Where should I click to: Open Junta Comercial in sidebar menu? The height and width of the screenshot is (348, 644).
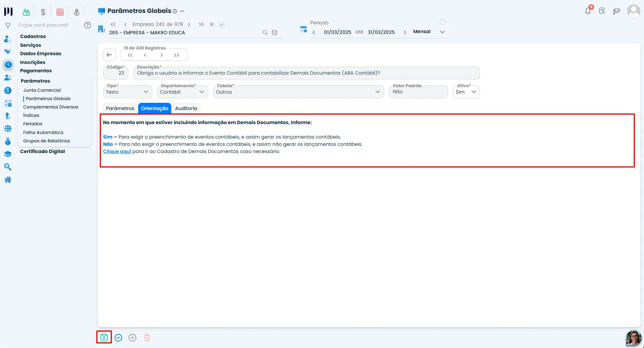(42, 90)
